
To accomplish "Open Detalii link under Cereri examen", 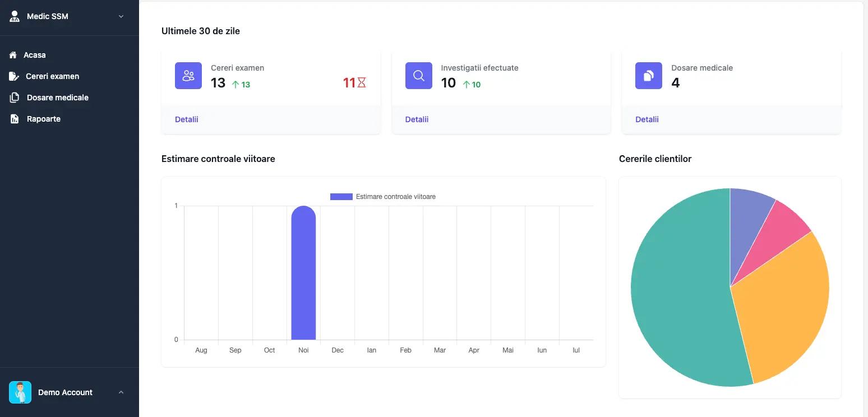I will [187, 119].
